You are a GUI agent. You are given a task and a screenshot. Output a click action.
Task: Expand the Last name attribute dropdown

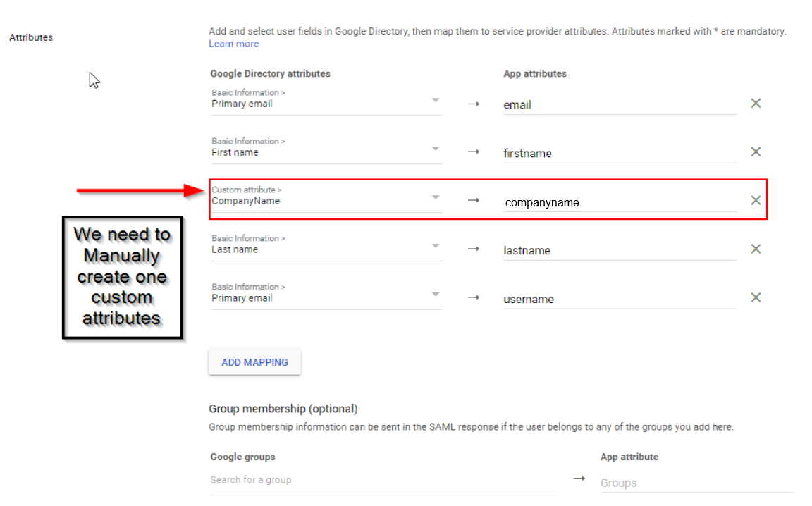pyautogui.click(x=435, y=246)
